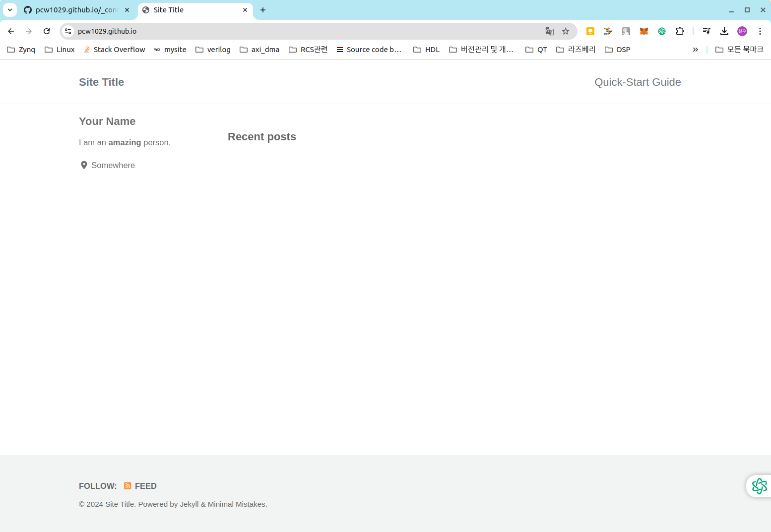Click the floating ChatGPT bubble at bottom right
771x532 pixels.
(x=759, y=486)
